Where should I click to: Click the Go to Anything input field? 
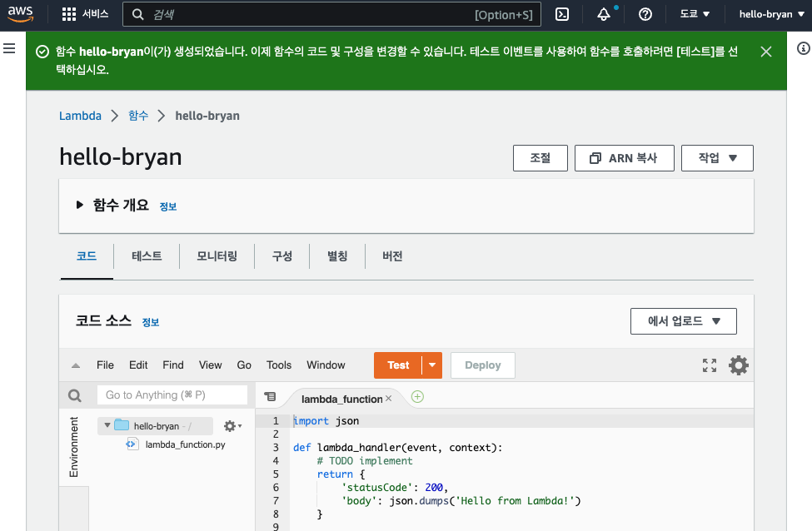(172, 395)
